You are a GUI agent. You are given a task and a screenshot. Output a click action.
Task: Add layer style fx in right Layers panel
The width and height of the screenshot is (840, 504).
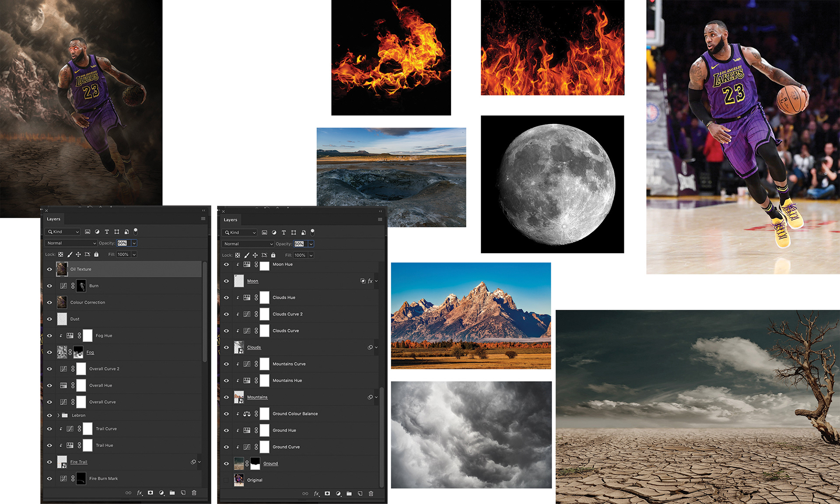click(316, 493)
